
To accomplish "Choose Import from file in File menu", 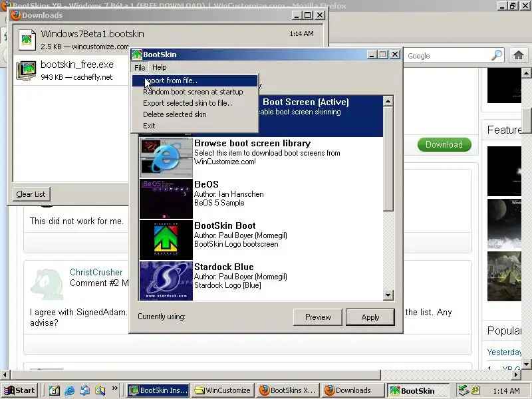I will [x=195, y=80].
